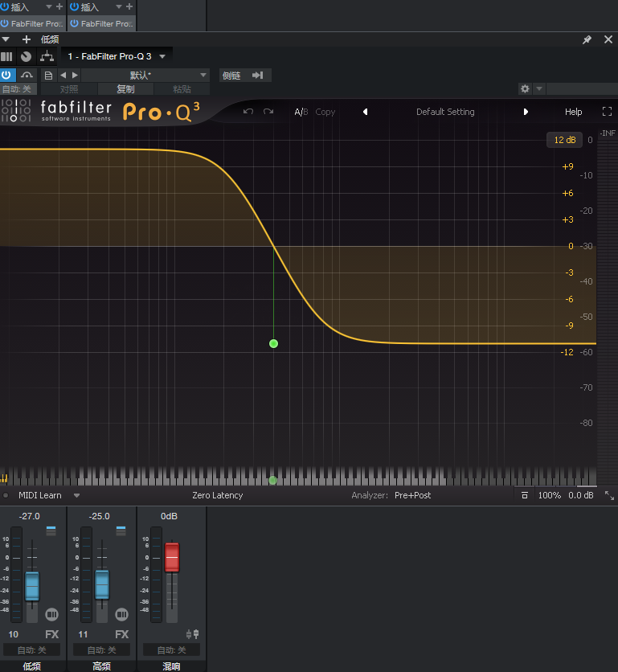618x672 pixels.
Task: Open Default Setting preset menu
Action: click(x=445, y=112)
